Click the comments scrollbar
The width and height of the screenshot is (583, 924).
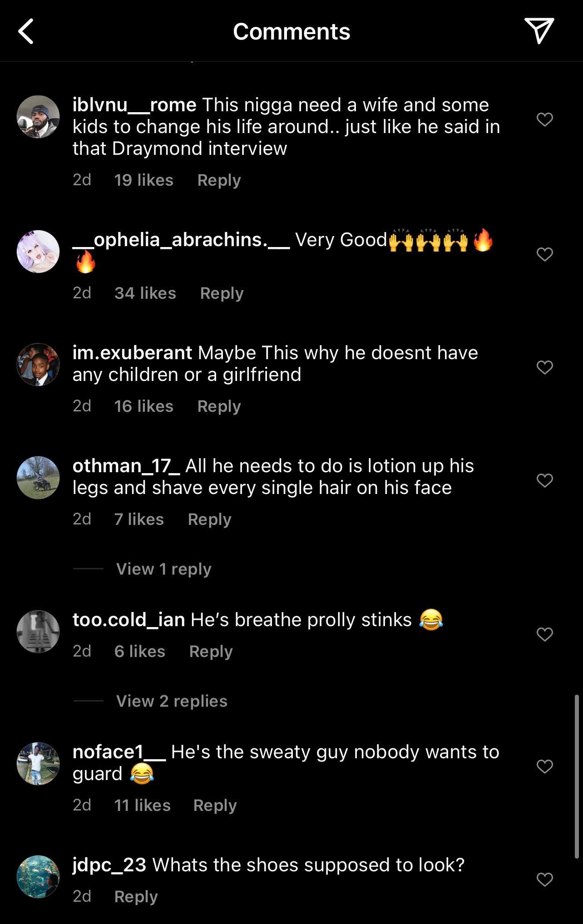coord(577,776)
